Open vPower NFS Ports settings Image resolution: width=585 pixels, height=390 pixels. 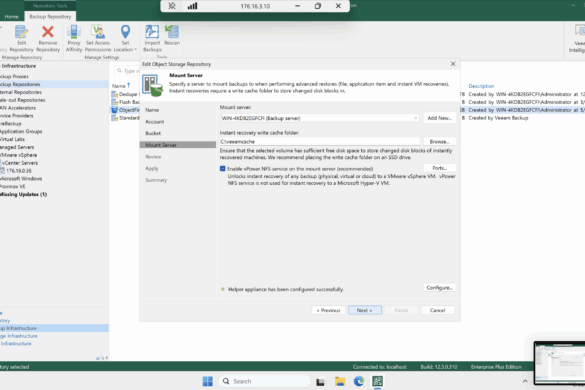pos(439,168)
